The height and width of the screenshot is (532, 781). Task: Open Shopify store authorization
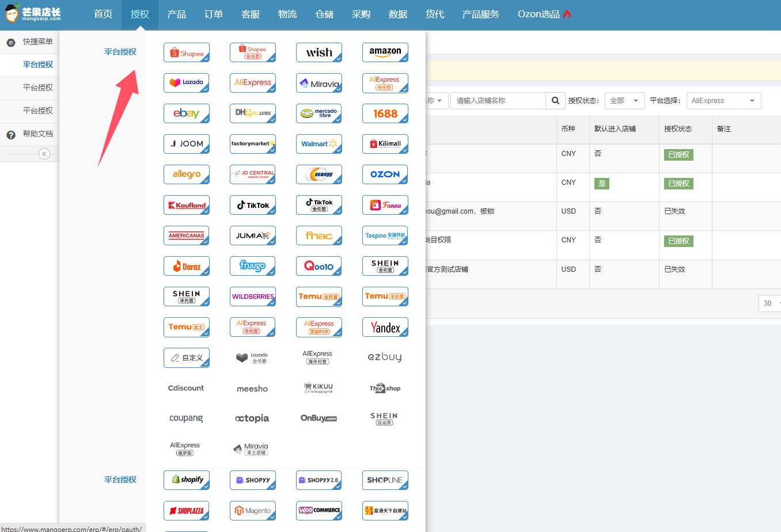coord(187,480)
